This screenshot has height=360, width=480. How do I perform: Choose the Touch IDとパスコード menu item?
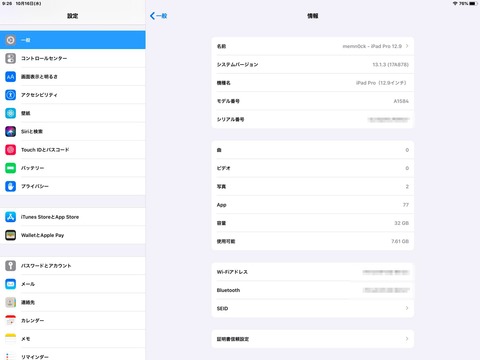tap(45, 150)
